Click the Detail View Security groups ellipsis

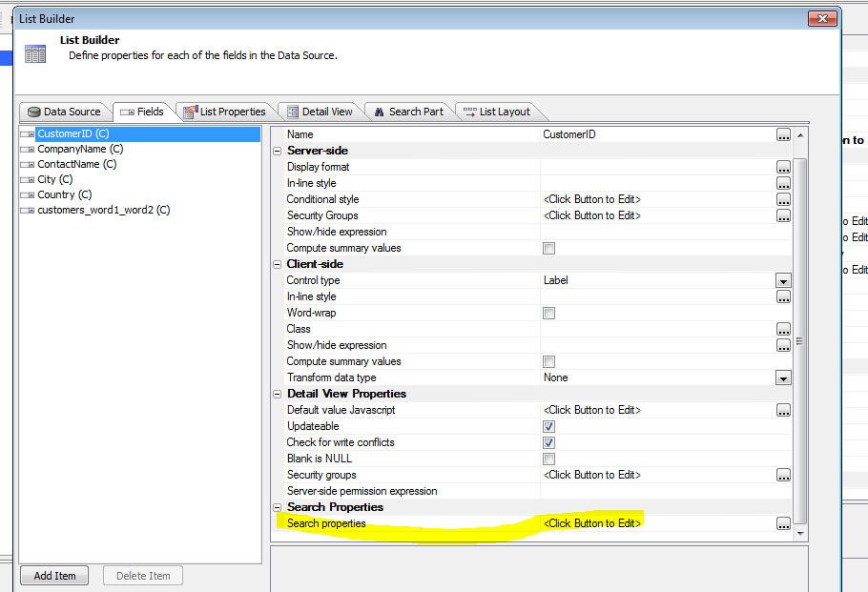point(783,475)
